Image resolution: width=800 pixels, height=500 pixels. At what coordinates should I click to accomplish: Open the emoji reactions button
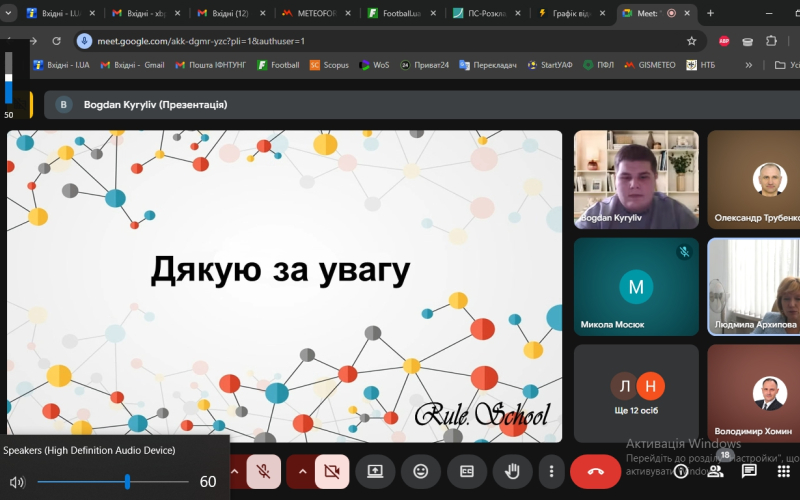point(420,471)
